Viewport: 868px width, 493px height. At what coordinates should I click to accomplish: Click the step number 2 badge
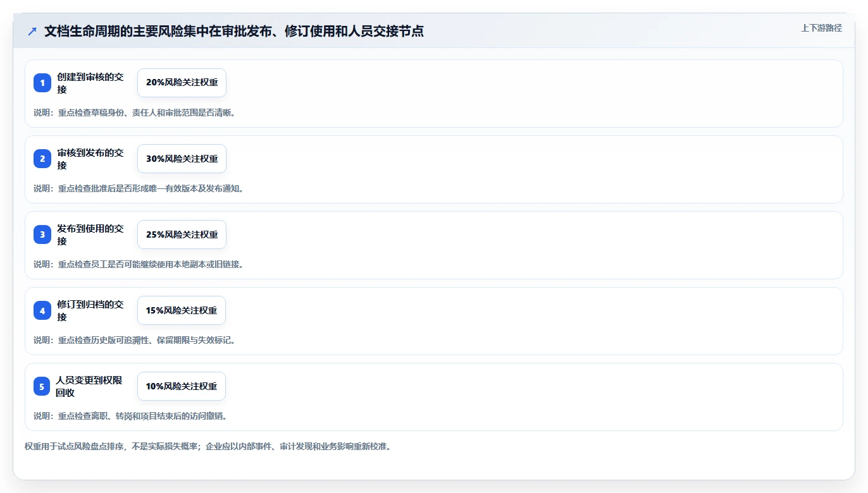[42, 159]
